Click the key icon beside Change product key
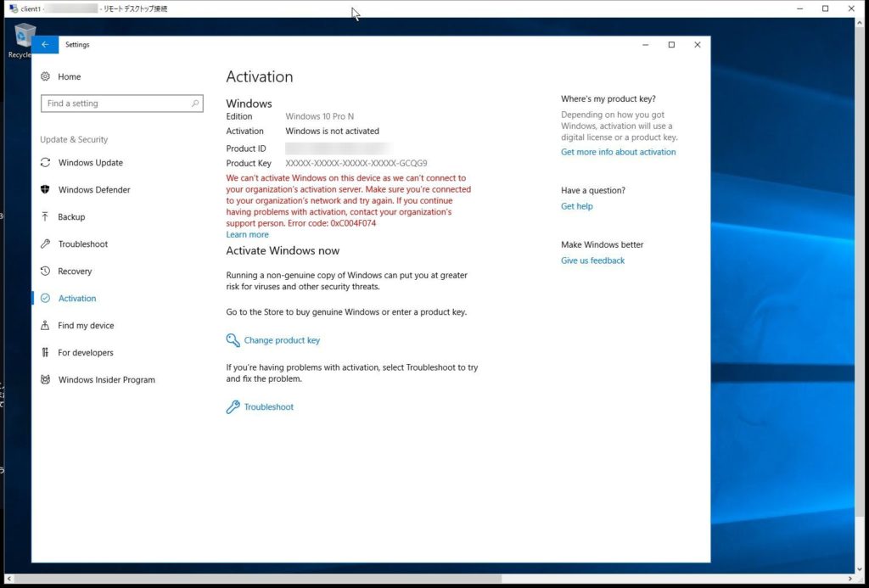 click(x=233, y=340)
